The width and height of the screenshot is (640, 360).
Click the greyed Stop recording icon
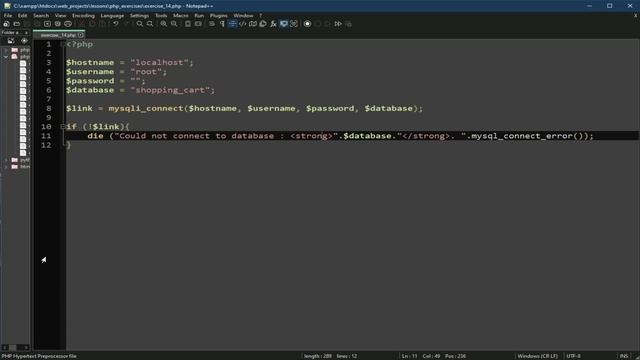pos(318,24)
